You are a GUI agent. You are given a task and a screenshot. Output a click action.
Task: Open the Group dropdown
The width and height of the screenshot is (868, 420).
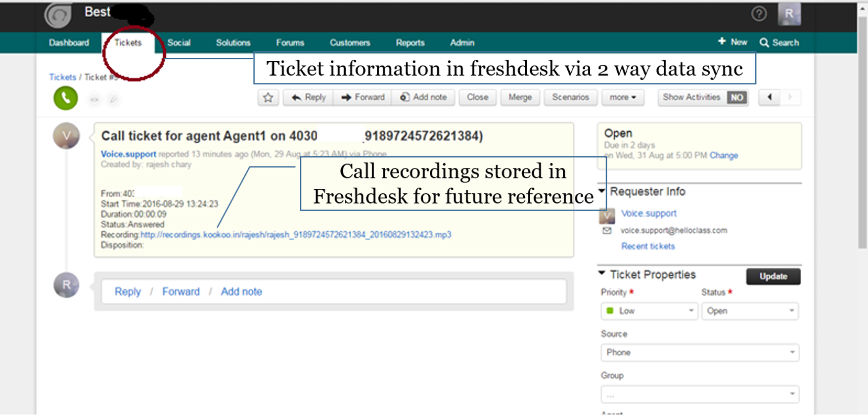tap(700, 394)
